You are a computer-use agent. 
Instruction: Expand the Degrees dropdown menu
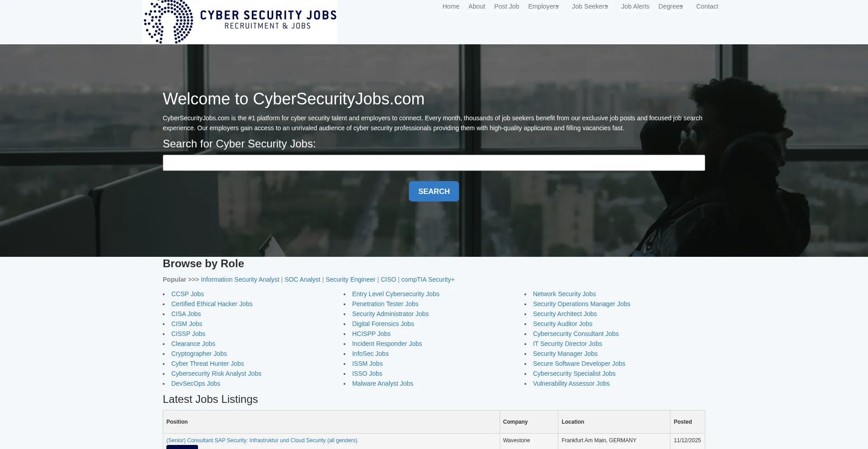tap(671, 6)
